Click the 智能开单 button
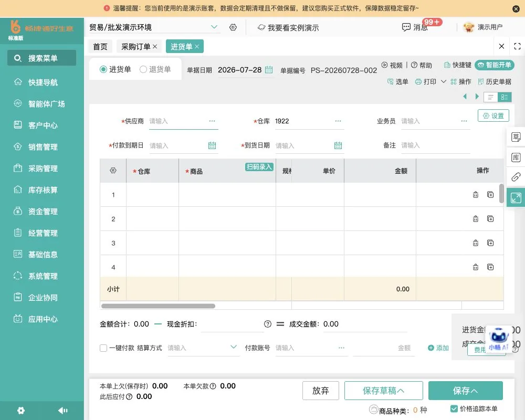The image size is (525, 420). (495, 65)
